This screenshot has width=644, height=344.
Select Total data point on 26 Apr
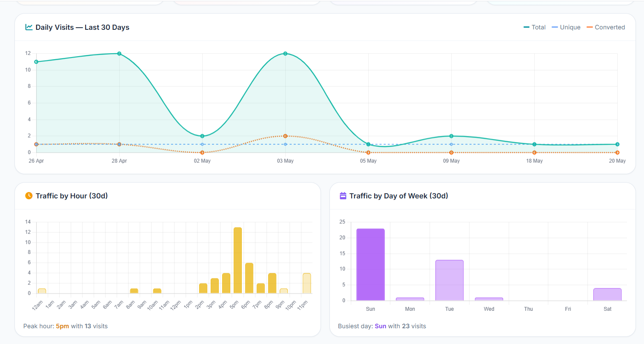[x=36, y=62]
